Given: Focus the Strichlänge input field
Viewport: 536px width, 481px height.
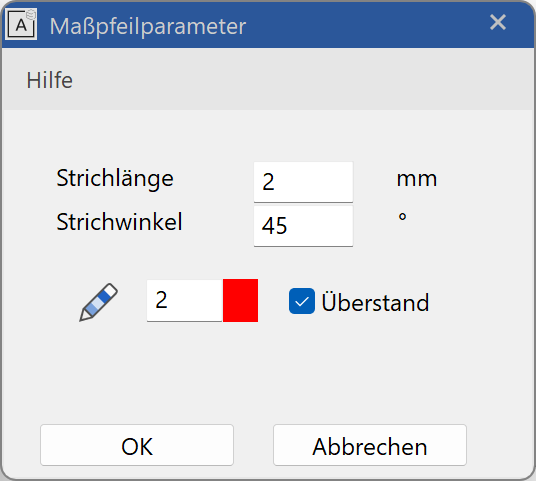Looking at the screenshot, I should pos(303,182).
